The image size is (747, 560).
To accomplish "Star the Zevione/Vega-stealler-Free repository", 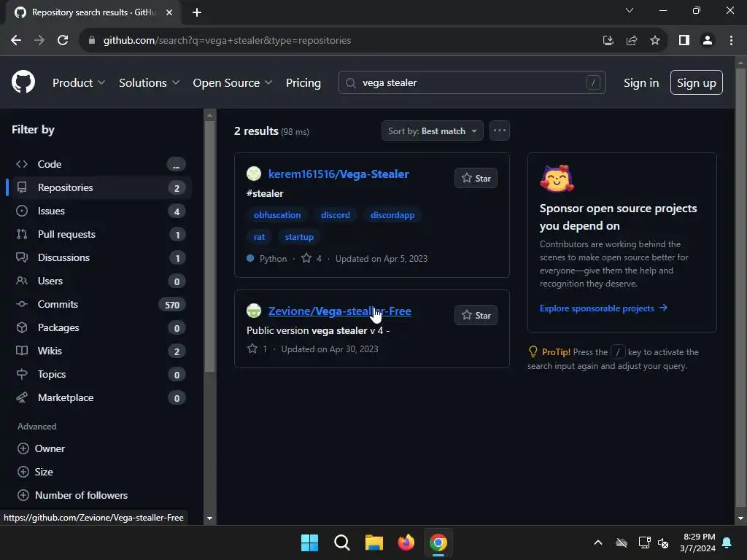I will pos(476,315).
